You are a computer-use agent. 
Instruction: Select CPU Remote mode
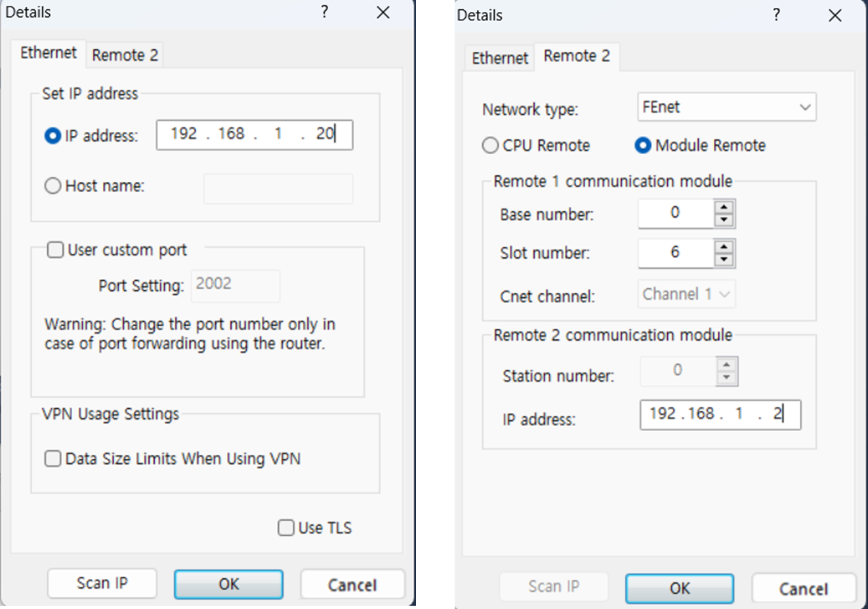[x=490, y=146]
